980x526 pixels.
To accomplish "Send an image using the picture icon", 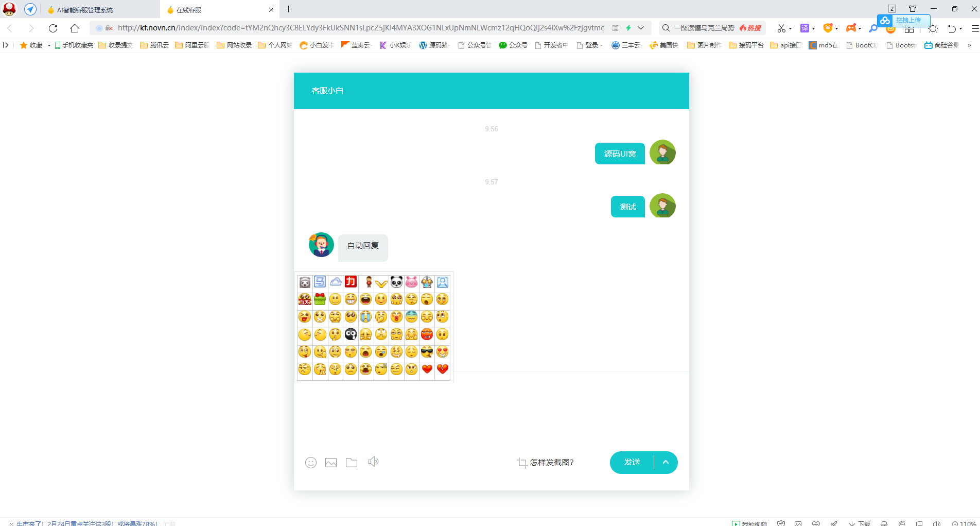I will 331,462.
